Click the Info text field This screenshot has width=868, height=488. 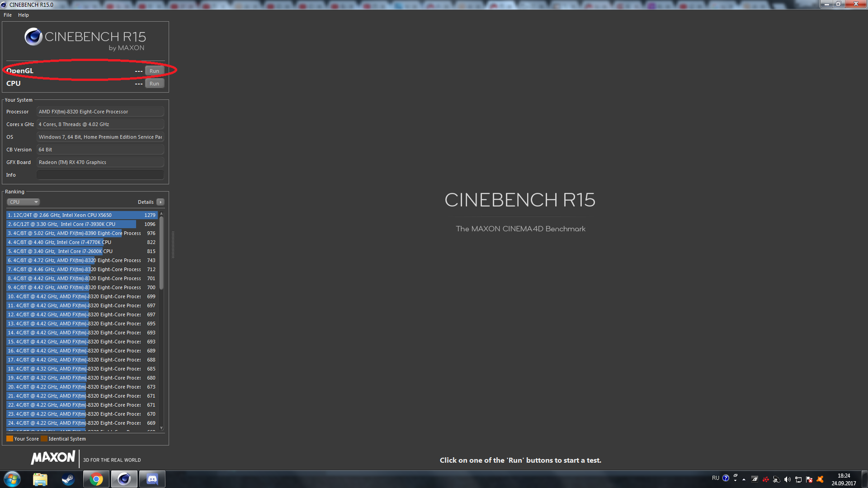click(100, 175)
